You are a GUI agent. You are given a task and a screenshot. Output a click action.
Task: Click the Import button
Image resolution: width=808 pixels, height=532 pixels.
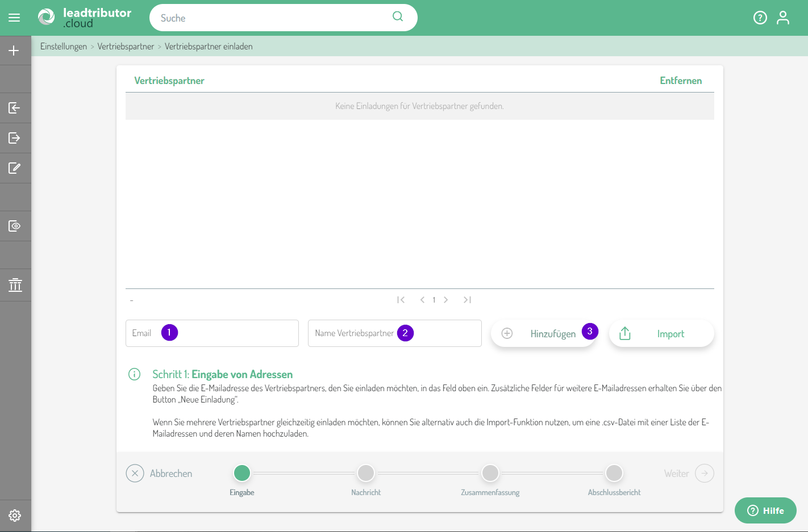coord(661,333)
